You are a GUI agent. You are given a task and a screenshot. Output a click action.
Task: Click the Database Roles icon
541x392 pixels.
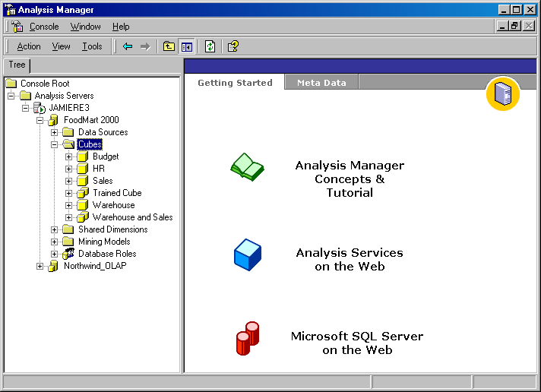(68, 254)
